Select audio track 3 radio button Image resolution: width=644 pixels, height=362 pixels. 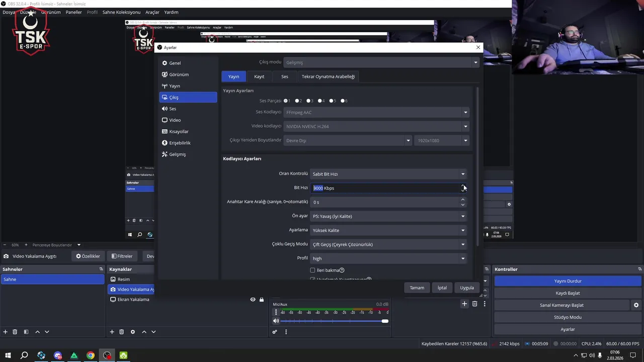[x=308, y=101]
